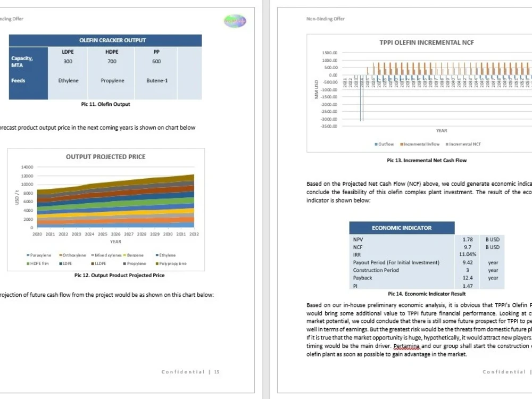Click caption 'Pic 12. Output Product Projected Price'
Viewport: 532px width, 399px height.
[119, 275]
